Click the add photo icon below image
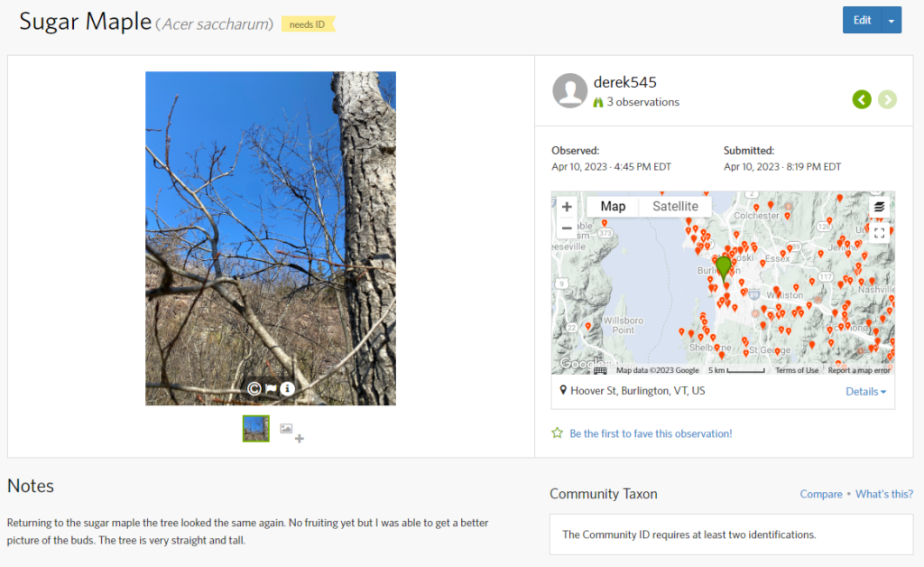The width and height of the screenshot is (924, 567). pos(291,432)
